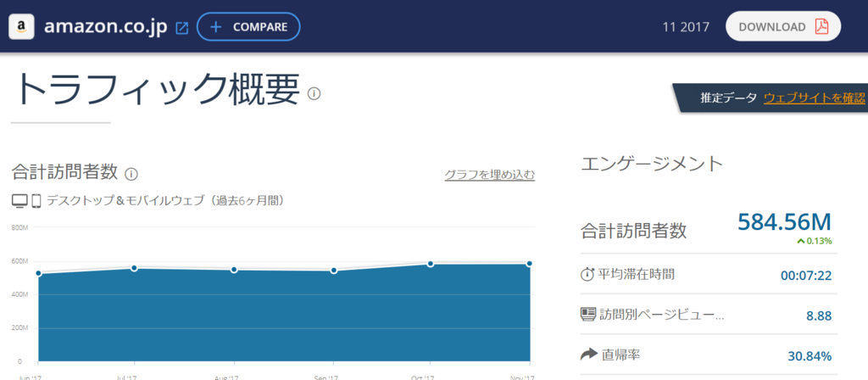Image resolution: width=868 pixels, height=380 pixels.
Task: Select the Oct '17 data point
Action: (430, 264)
